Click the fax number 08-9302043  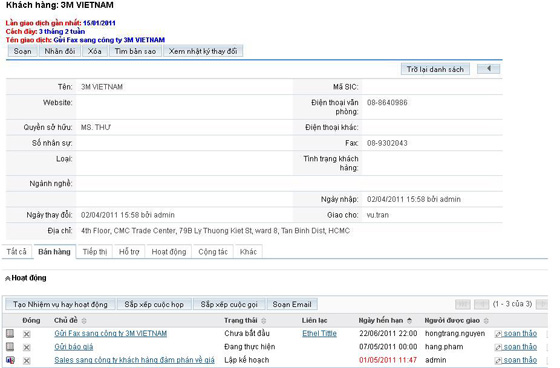pyautogui.click(x=387, y=143)
